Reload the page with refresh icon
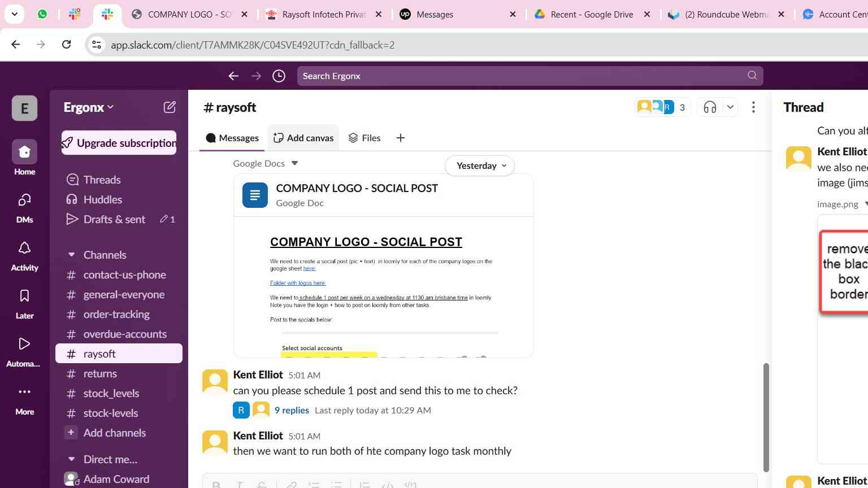This screenshot has width=868, height=488. (66, 45)
